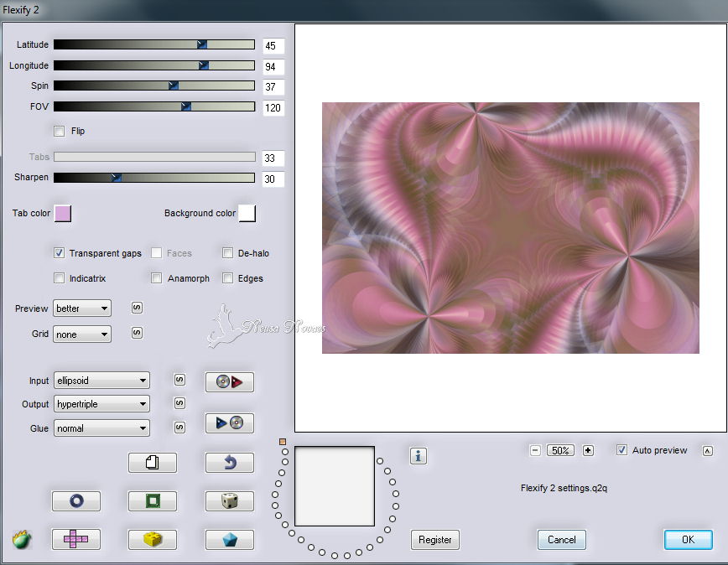Click the Register button
Image resolution: width=728 pixels, height=565 pixels.
pos(435,540)
